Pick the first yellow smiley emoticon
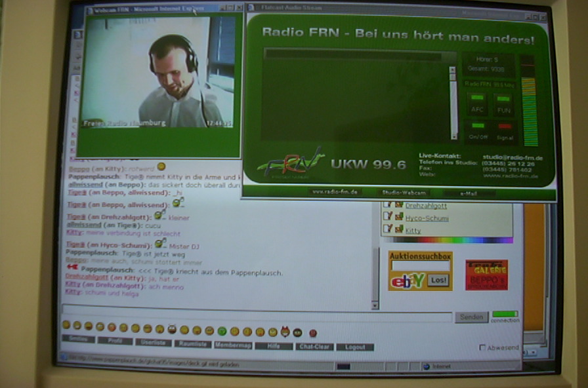Image resolution: width=588 pixels, height=388 pixels. click(66, 325)
